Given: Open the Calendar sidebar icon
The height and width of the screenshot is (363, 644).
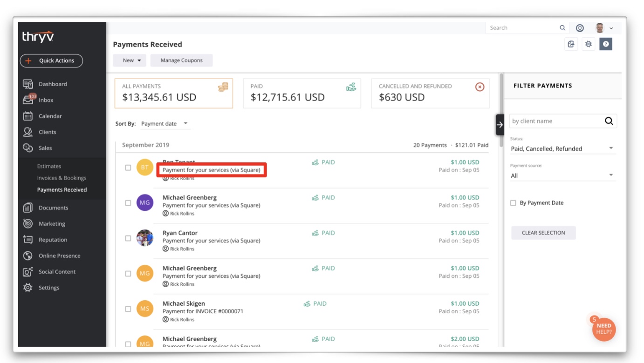Looking at the screenshot, I should (x=28, y=116).
